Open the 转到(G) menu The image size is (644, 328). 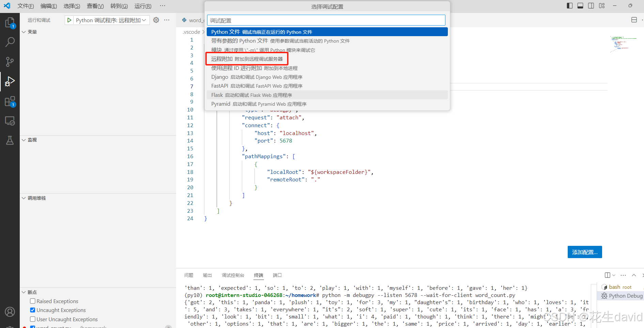pos(119,6)
